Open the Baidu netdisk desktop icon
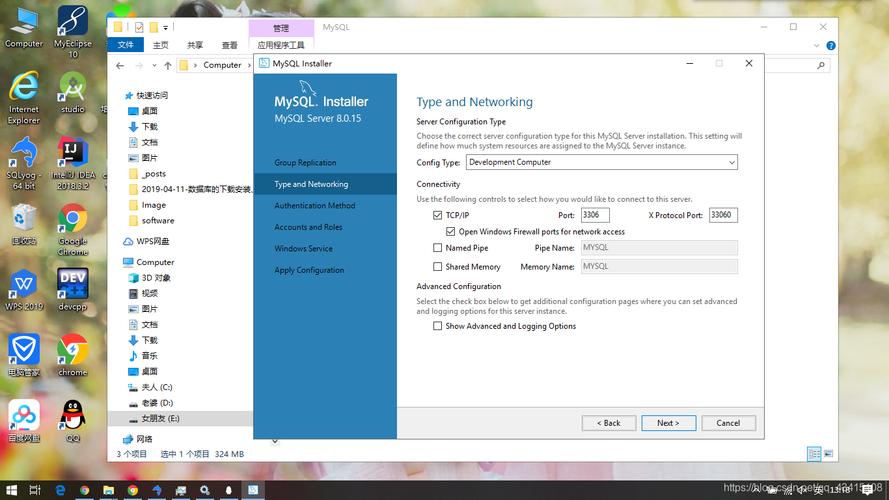This screenshot has width=889, height=500. 24,421
